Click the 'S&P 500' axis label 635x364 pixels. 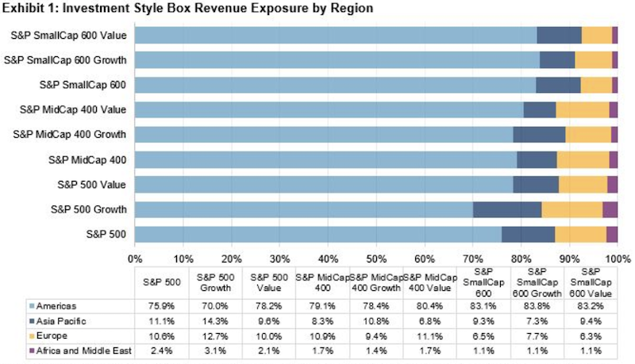106,234
